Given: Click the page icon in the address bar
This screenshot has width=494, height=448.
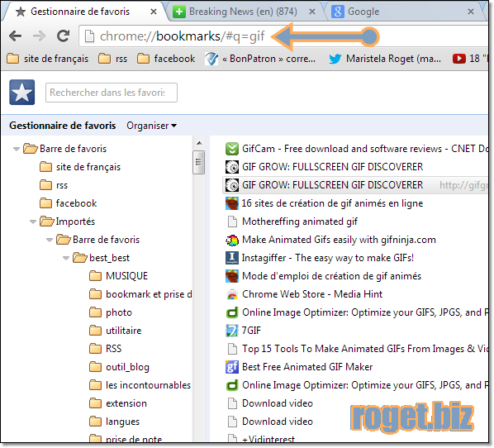Looking at the screenshot, I should 89,36.
